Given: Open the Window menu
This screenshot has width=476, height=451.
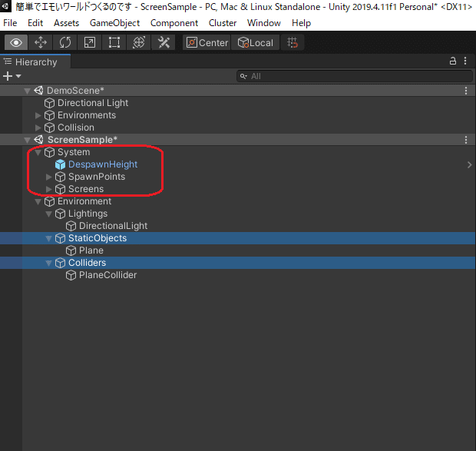Looking at the screenshot, I should pos(264,23).
